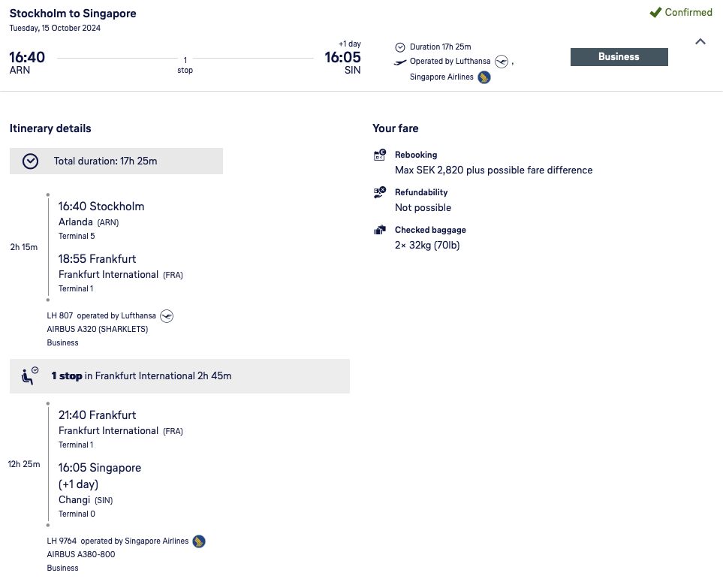Viewport: 723px width, 588px height.
Task: Click Singapore Airlines logo beside LH 9764
Action: pyautogui.click(x=199, y=541)
